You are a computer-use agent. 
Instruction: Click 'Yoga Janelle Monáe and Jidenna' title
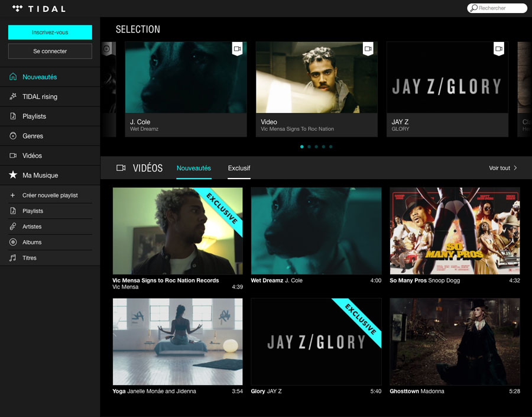[x=154, y=391]
